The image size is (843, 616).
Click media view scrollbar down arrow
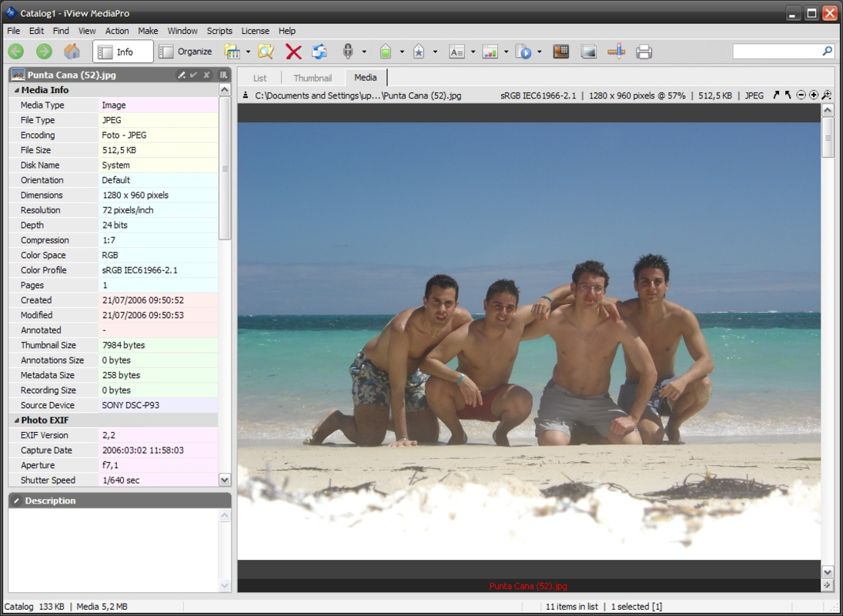[828, 572]
